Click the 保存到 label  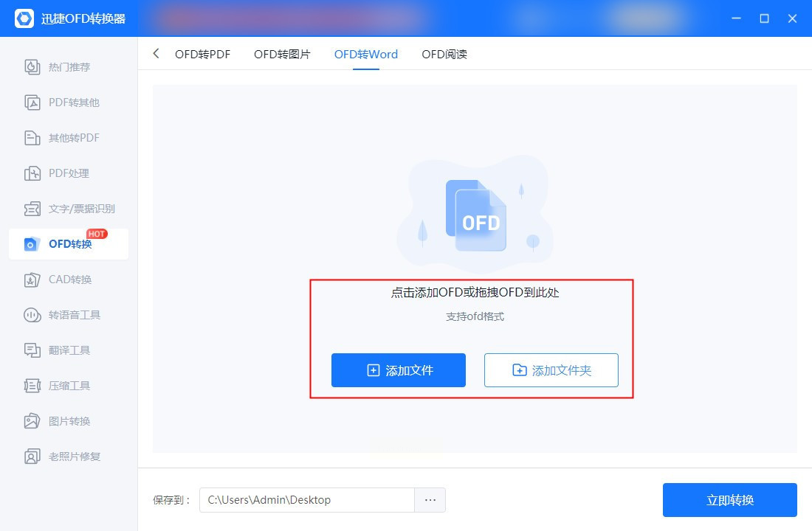[171, 500]
